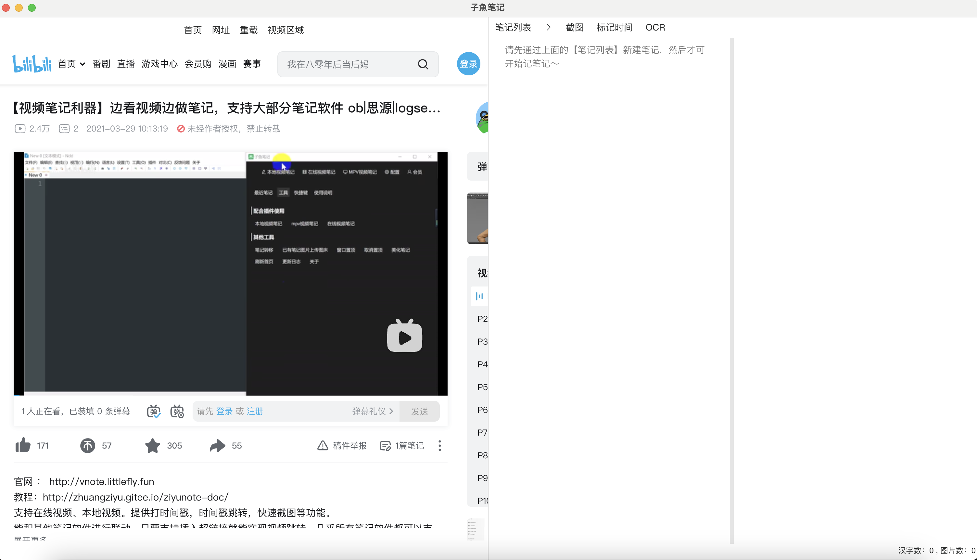
Task: Expand the 笔记列表 chevron arrow
Action: pyautogui.click(x=548, y=27)
